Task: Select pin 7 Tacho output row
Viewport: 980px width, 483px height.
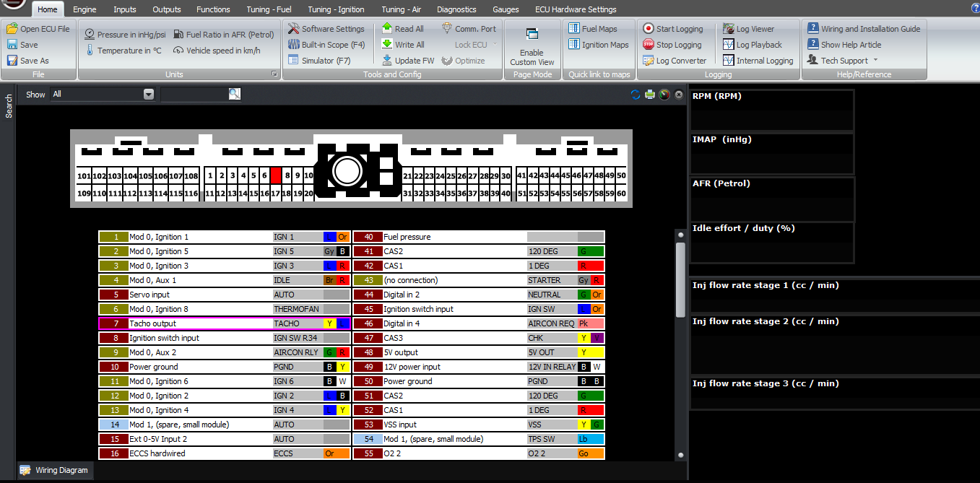Action: pos(225,323)
